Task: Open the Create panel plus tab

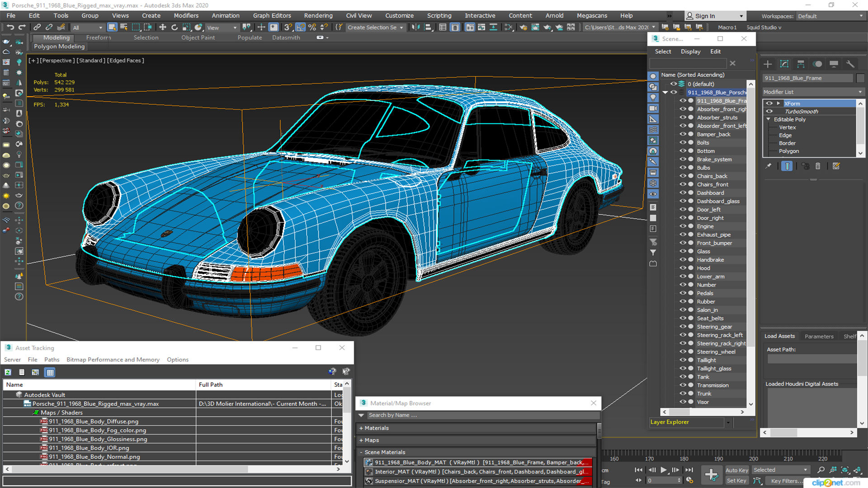Action: 768,64
